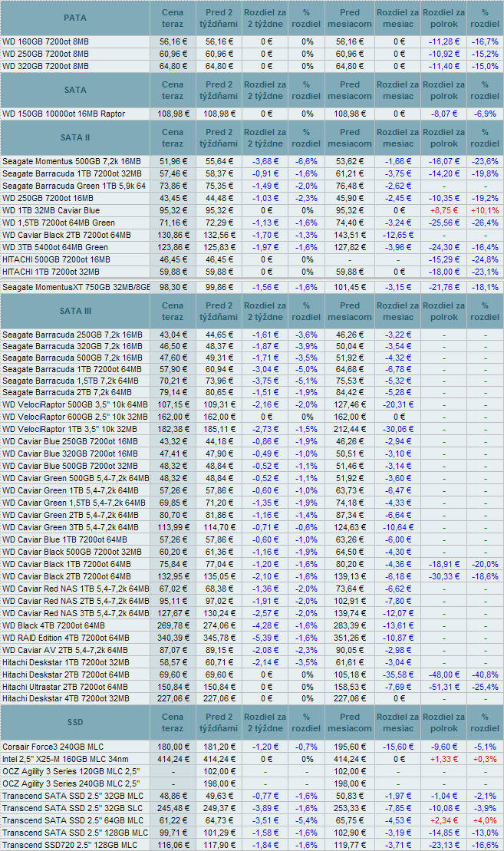Select Intel 2,5" X25-M 160GB MLC name

[x=65, y=759]
